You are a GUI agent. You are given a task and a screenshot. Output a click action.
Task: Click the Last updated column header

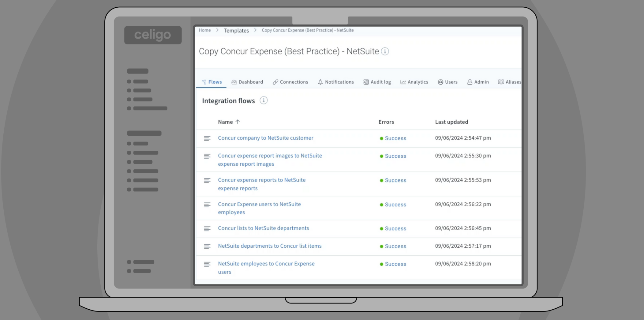coord(451,122)
